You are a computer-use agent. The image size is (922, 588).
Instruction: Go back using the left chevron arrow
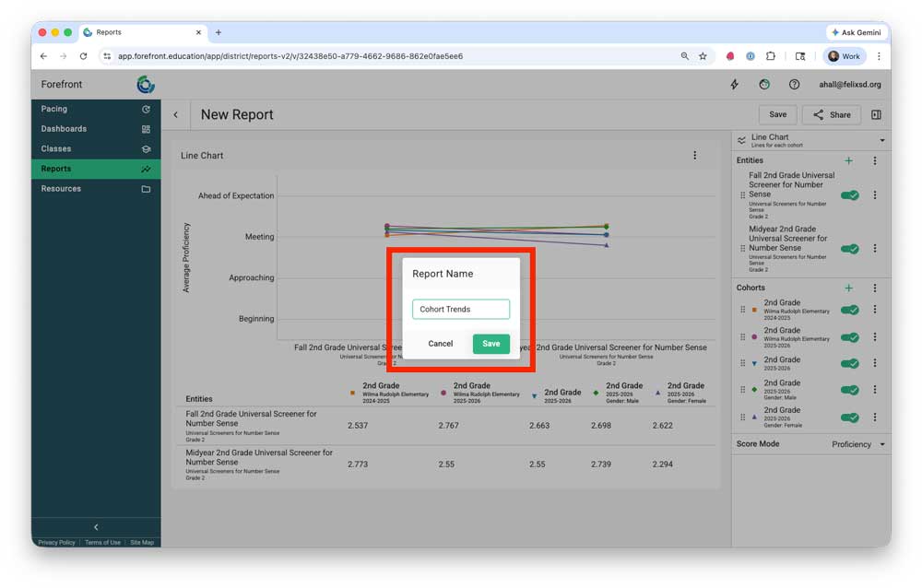tap(175, 115)
